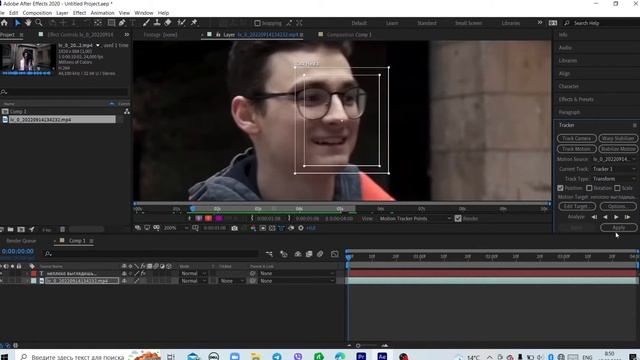Click the sync workspace icon next to the overflow arrows
Image resolution: width=640 pixels, height=360 pixels.
click(553, 23)
